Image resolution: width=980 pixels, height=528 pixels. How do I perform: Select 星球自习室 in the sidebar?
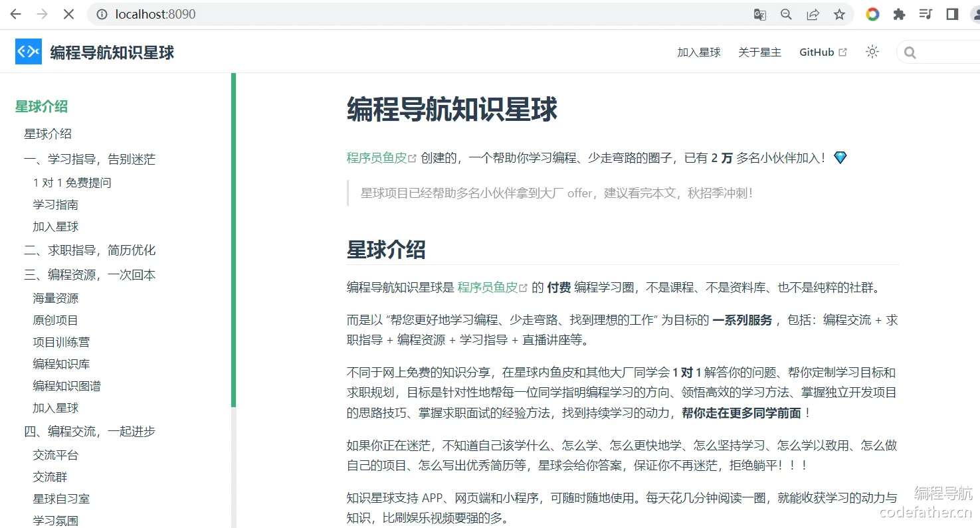point(61,499)
